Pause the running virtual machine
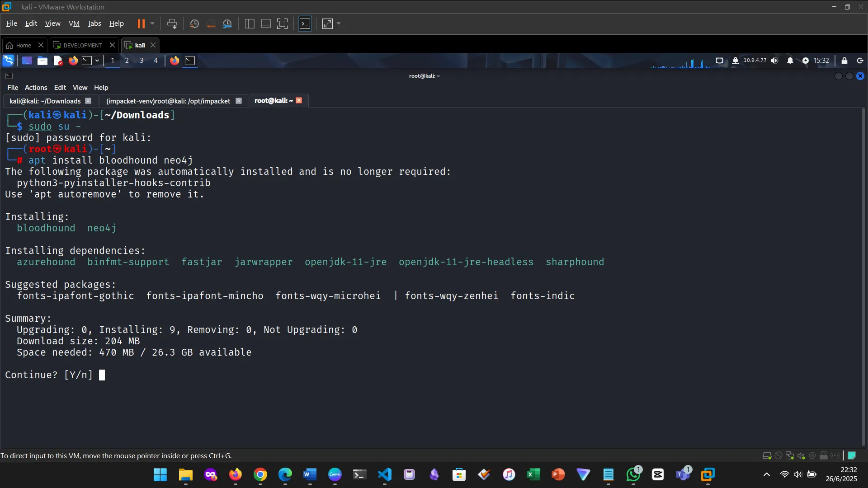Viewport: 868px width, 488px height. pyautogui.click(x=142, y=23)
